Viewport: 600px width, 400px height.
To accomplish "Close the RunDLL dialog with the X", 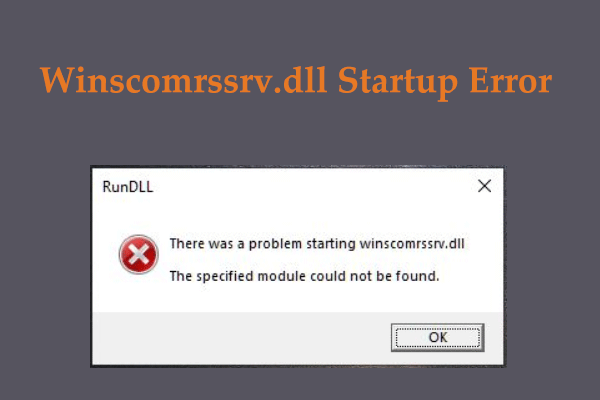I will [x=484, y=186].
